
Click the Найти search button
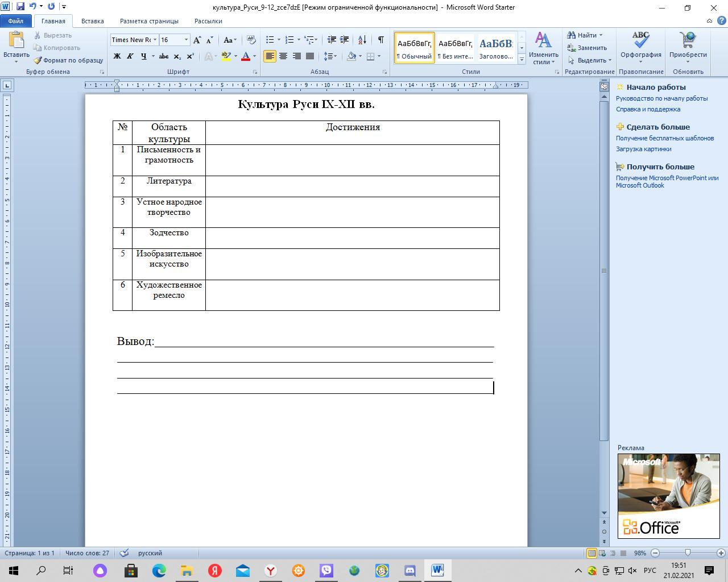(585, 35)
